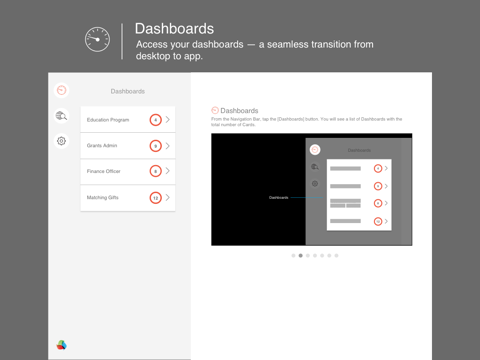Select the second (active) tutorial page dot
The height and width of the screenshot is (360, 480).
pos(300,256)
